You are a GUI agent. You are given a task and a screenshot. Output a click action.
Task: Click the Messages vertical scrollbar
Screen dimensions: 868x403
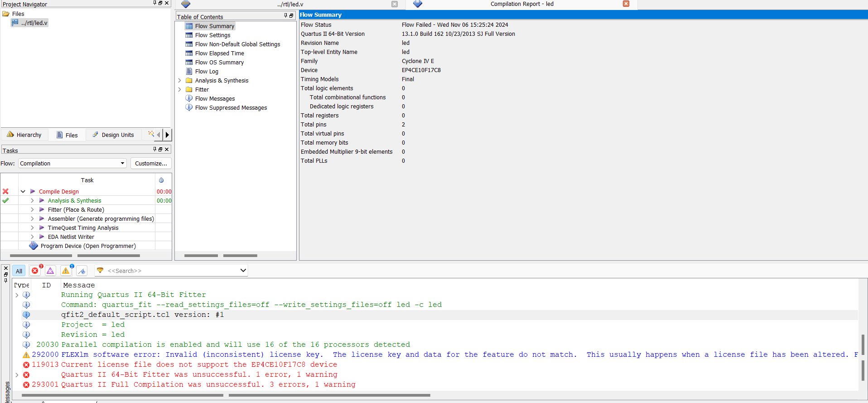[x=863, y=358]
